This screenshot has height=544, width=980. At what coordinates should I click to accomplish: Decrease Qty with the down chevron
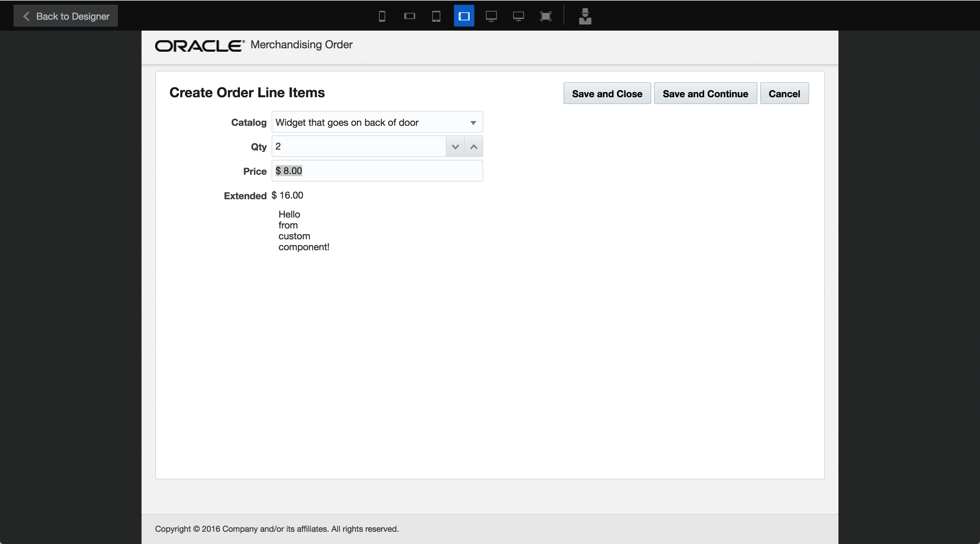point(455,146)
